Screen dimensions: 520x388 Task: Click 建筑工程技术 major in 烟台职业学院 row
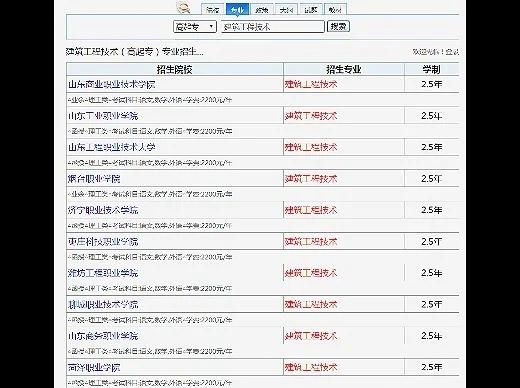(311, 179)
